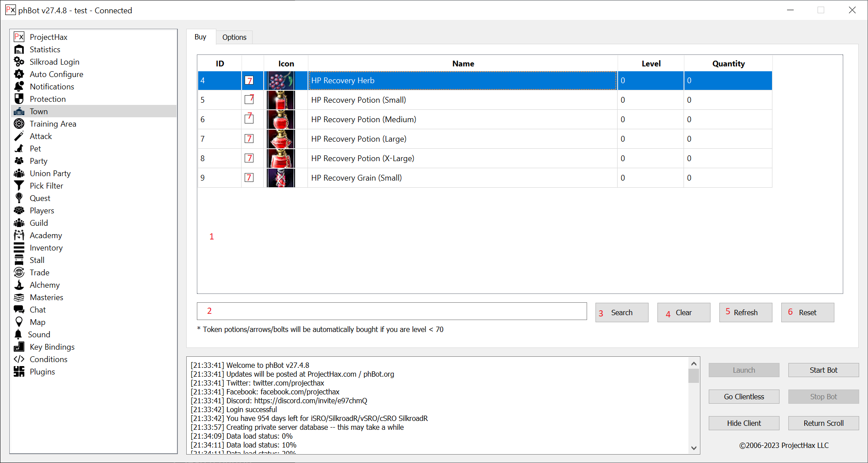Open the Alchemy flask icon
The width and height of the screenshot is (868, 463).
coord(19,285)
